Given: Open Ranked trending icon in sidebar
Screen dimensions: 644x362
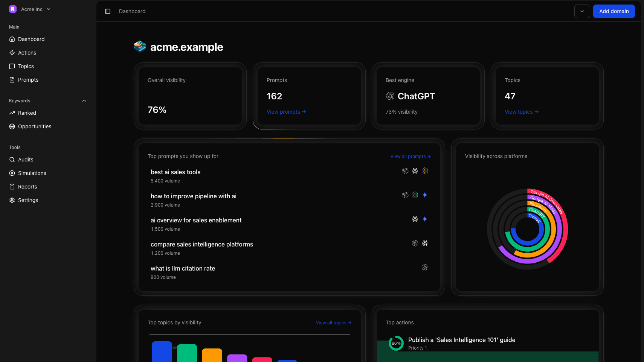Looking at the screenshot, I should point(12,113).
